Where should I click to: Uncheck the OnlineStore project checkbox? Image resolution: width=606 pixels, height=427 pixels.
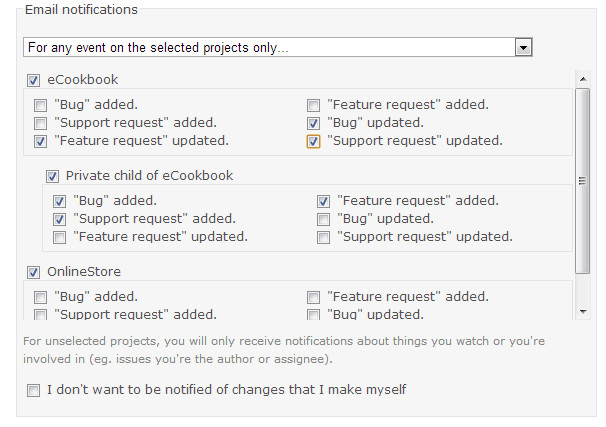click(x=33, y=272)
